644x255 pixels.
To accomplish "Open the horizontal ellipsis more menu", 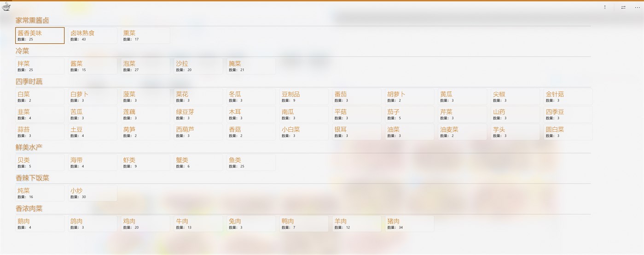I will [637, 7].
